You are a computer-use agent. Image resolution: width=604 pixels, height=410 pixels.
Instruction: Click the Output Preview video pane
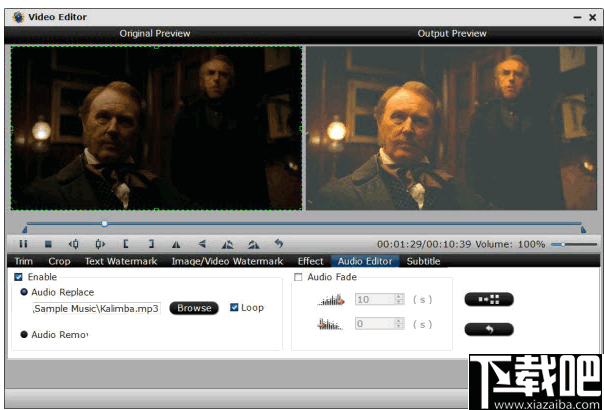(x=451, y=128)
